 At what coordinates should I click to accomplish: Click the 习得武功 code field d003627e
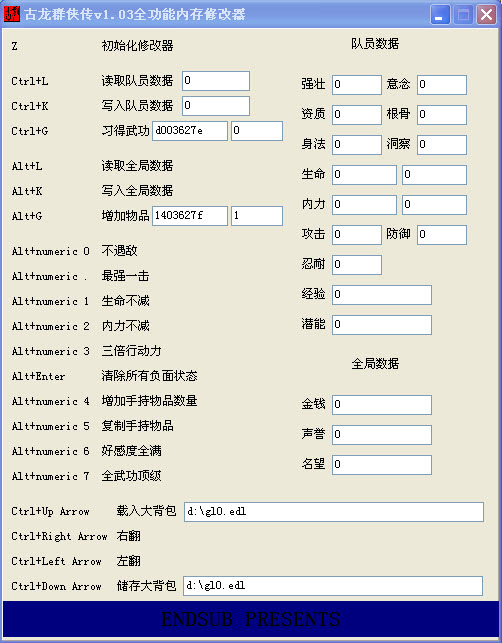click(x=190, y=131)
